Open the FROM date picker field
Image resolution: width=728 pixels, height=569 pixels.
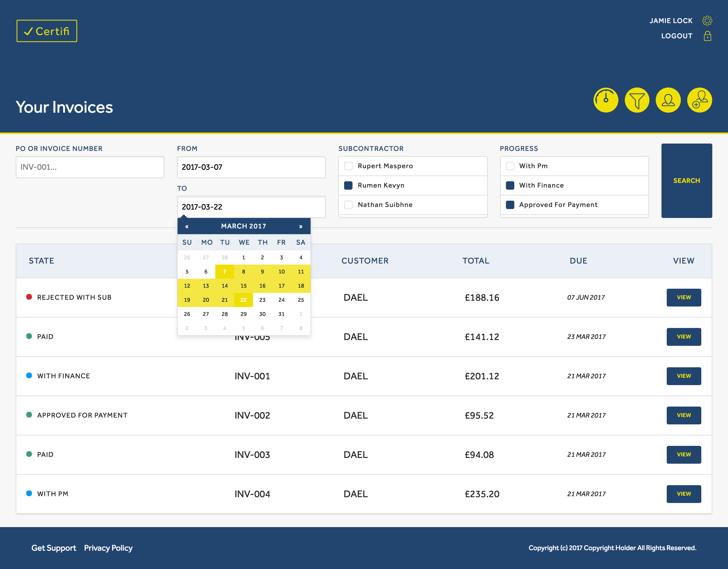click(251, 167)
